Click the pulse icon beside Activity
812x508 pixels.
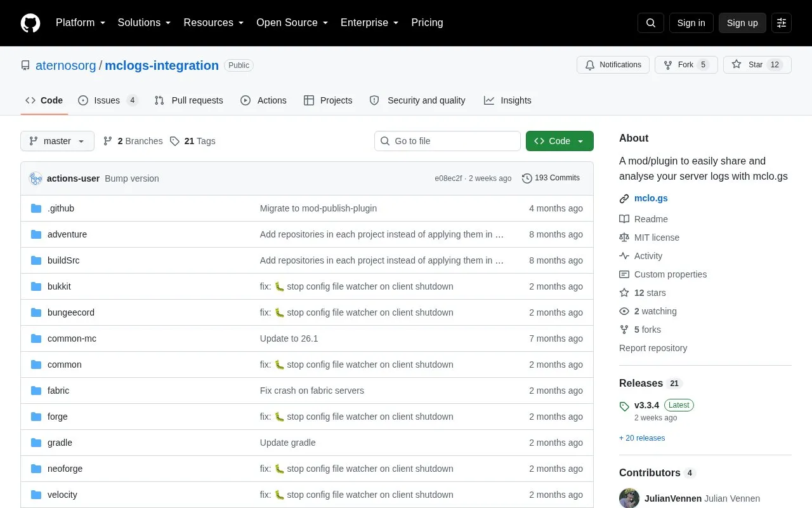pos(624,256)
